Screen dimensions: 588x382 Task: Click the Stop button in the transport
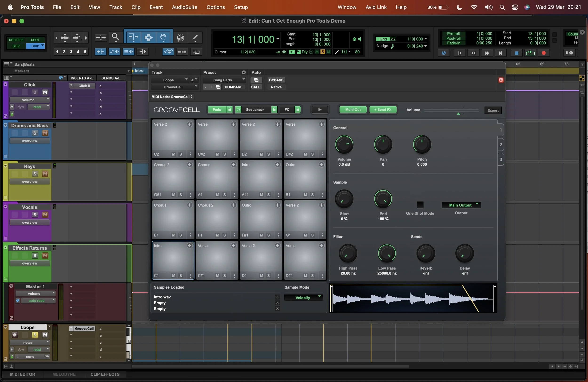point(516,53)
